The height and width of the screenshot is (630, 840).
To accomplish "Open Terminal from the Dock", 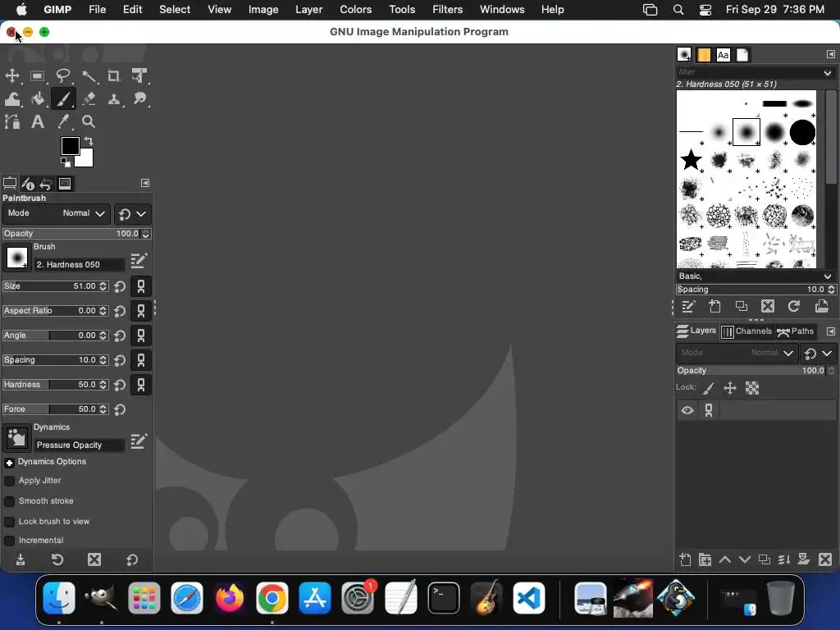I will pos(443,598).
